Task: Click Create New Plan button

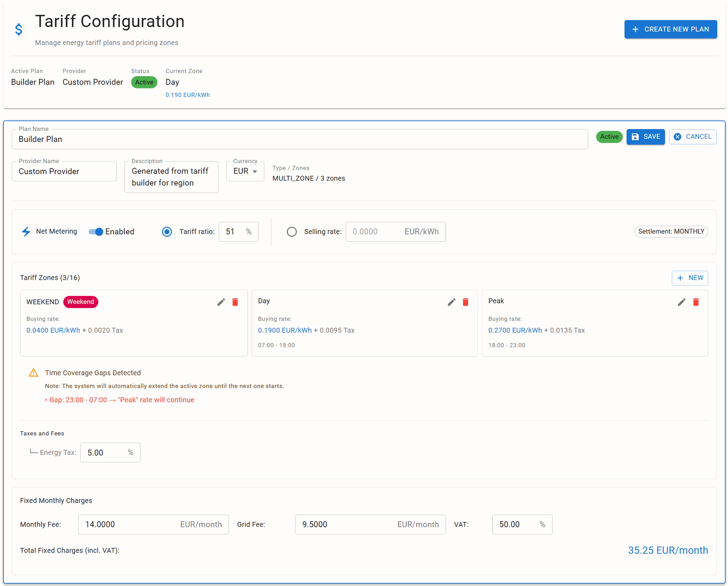Action: [670, 29]
